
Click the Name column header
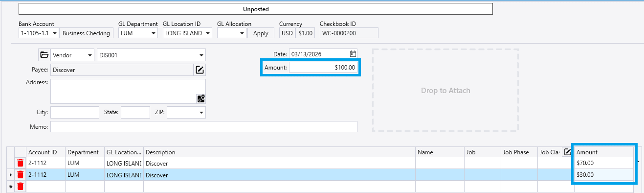(x=440, y=152)
